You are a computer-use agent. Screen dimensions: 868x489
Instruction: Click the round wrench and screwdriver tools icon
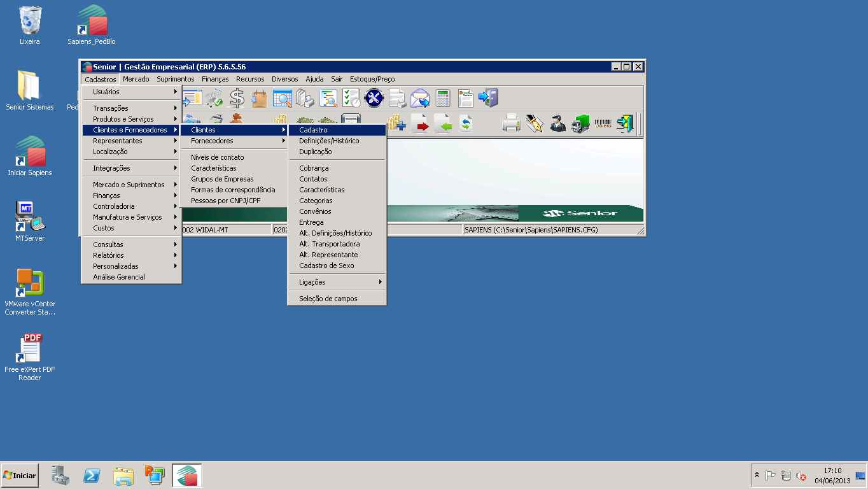click(374, 98)
